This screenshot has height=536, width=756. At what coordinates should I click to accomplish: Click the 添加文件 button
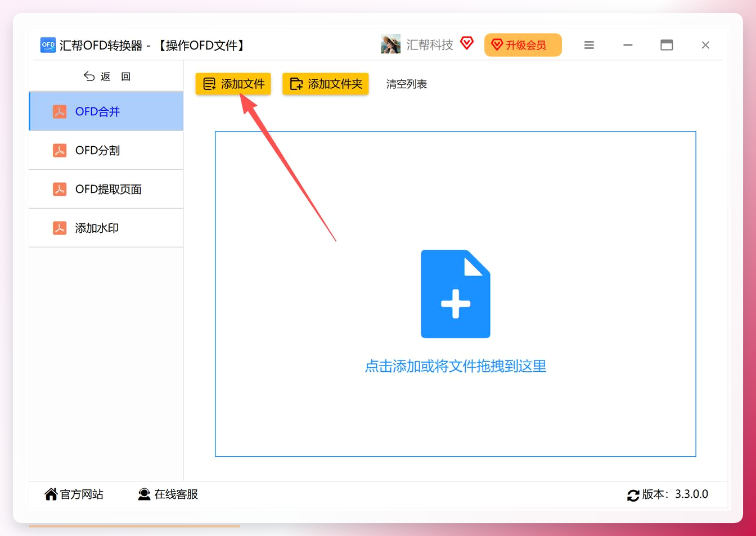coord(233,84)
